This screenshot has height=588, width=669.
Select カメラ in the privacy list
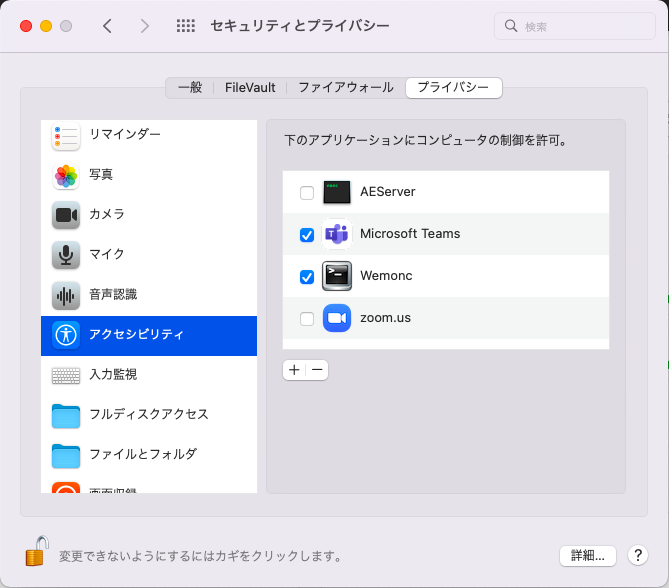point(149,215)
